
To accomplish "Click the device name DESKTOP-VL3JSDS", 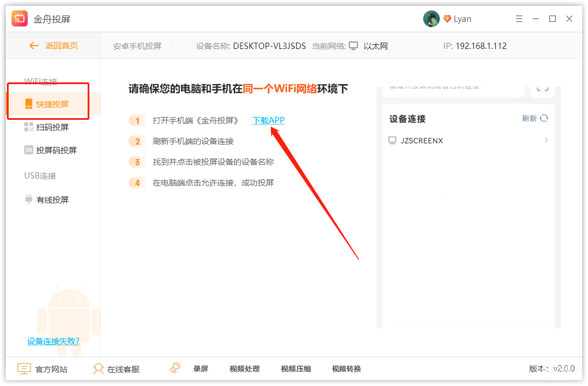I will pyautogui.click(x=270, y=46).
